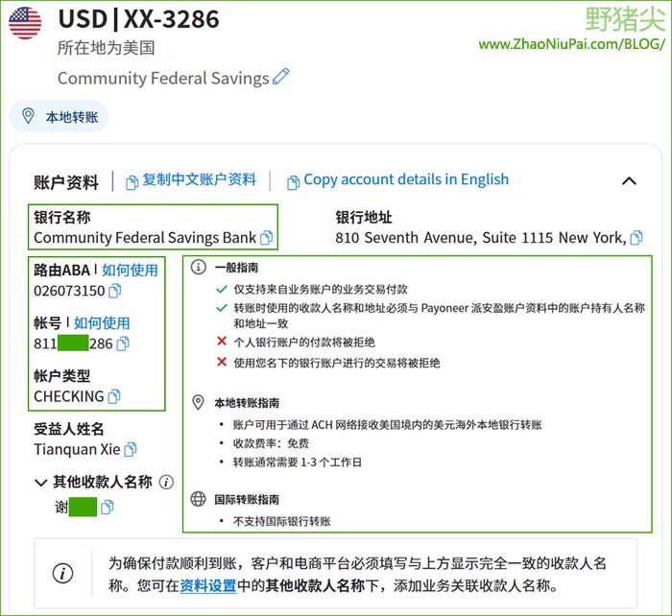Select the 本地转账 tab pill
The width and height of the screenshot is (672, 616).
coord(59,116)
